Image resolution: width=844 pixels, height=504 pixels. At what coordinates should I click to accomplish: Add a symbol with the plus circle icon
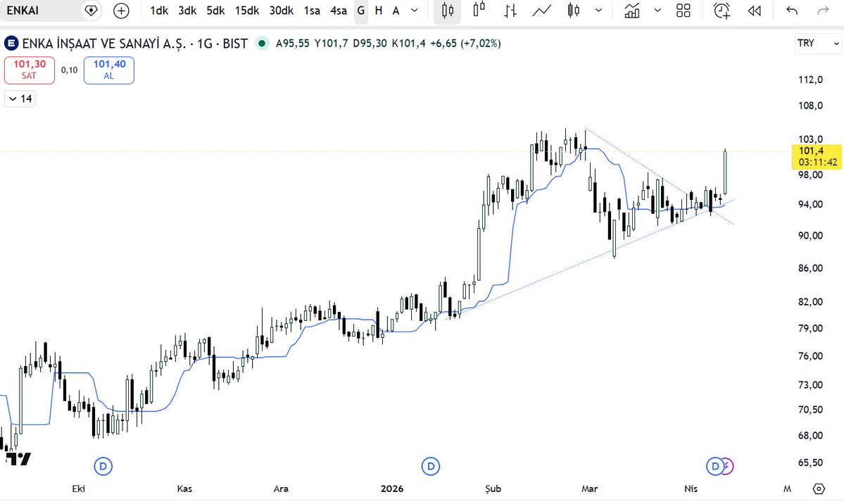pos(121,11)
